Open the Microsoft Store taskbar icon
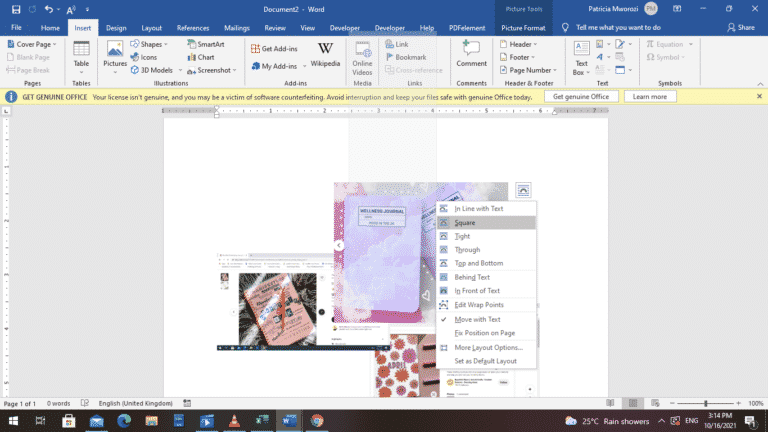This screenshot has width=768, height=432. click(69, 421)
